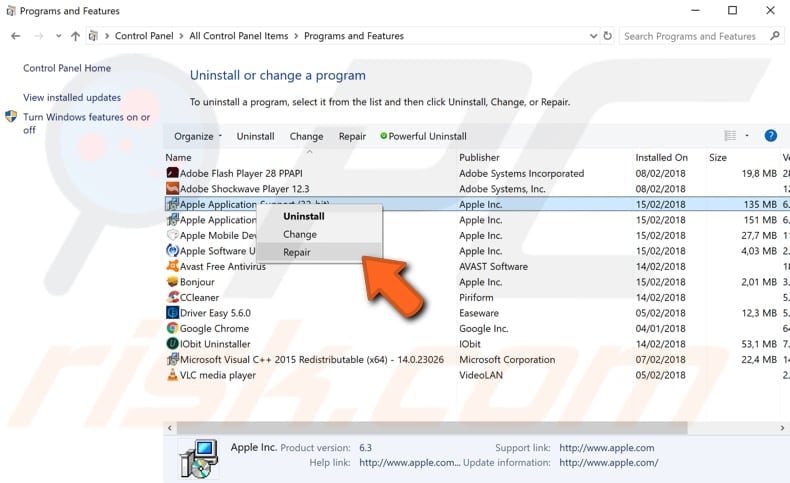Open the address bar history dropdown
Image resolution: width=790 pixels, height=483 pixels.
593,36
